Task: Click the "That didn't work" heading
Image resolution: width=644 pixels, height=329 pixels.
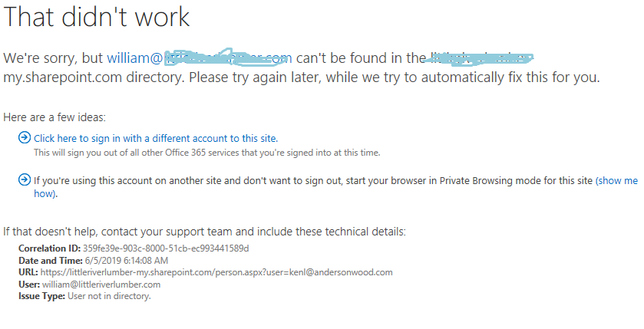Action: (97, 17)
